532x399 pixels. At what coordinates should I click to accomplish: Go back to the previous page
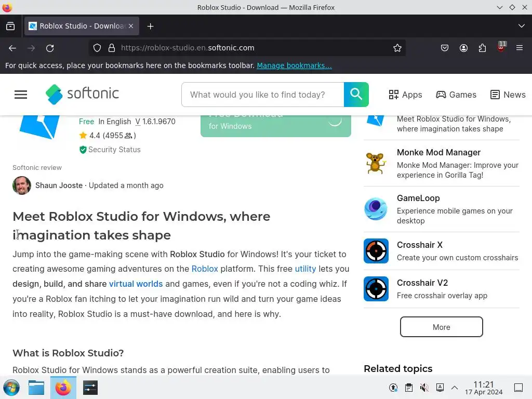click(12, 48)
